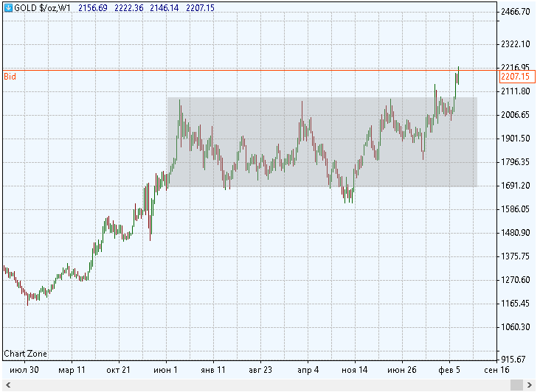Click the 1901.50 price axis label
The width and height of the screenshot is (540, 392).
tap(515, 139)
